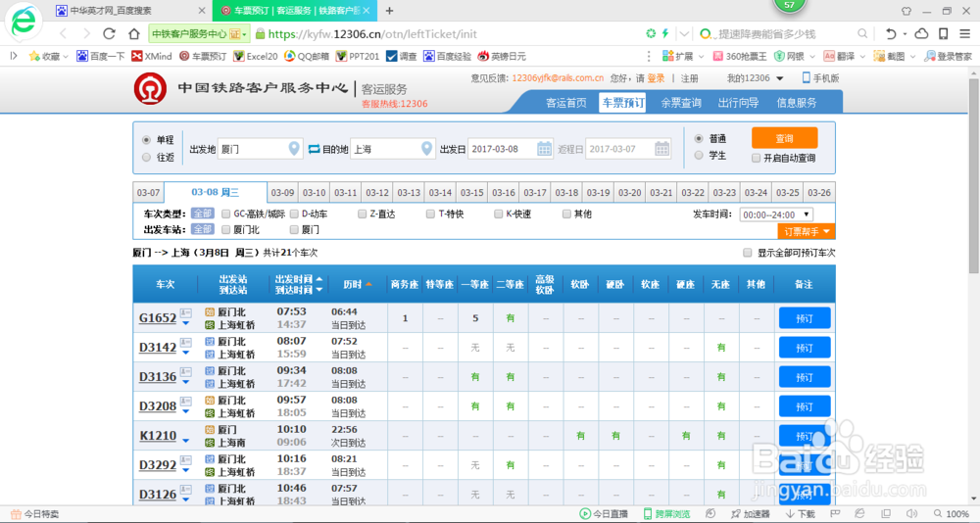This screenshot has height=523, width=980.
Task: Select 往返 round-trip radio button
Action: pos(146,157)
